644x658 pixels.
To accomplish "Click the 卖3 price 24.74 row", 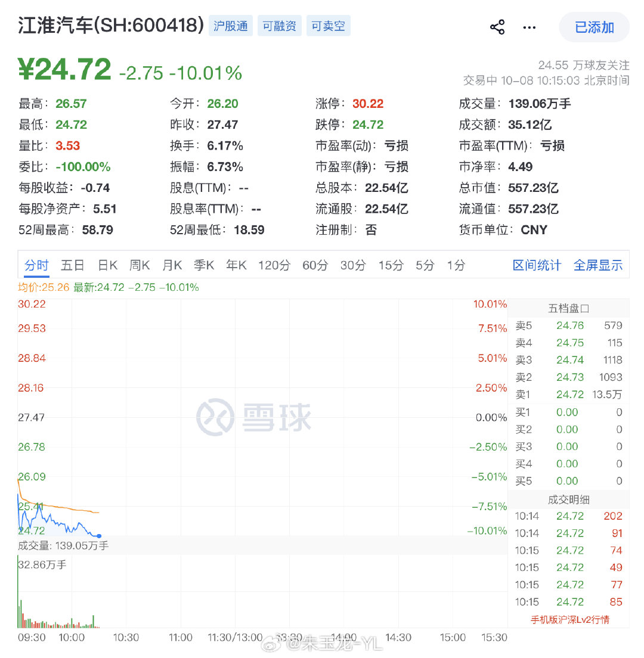I will (568, 359).
